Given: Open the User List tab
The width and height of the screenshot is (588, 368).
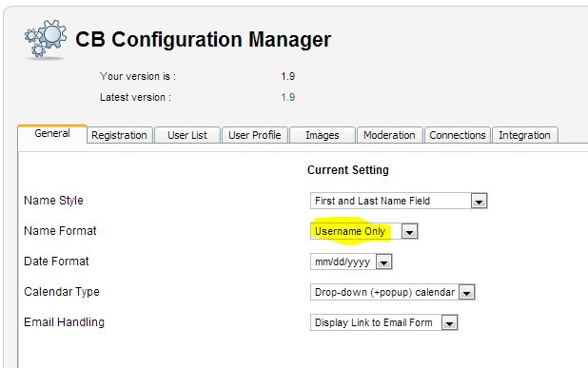Looking at the screenshot, I should [187, 135].
